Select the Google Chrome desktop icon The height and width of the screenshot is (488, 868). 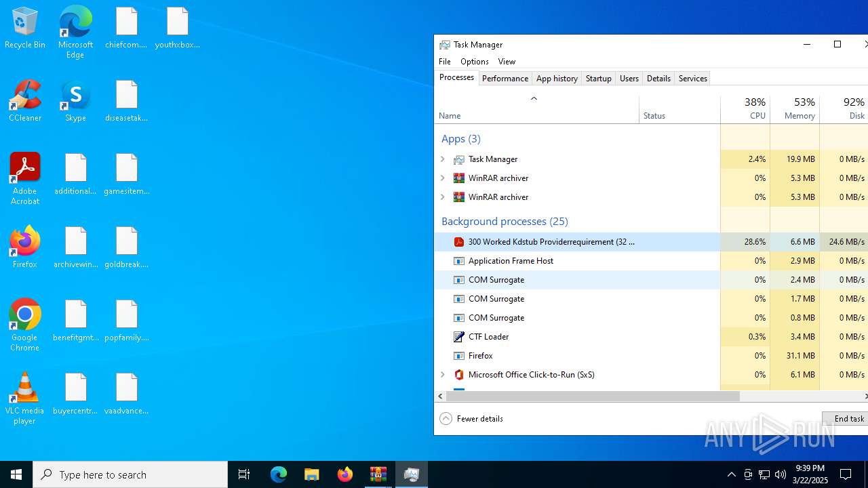pyautogui.click(x=25, y=325)
